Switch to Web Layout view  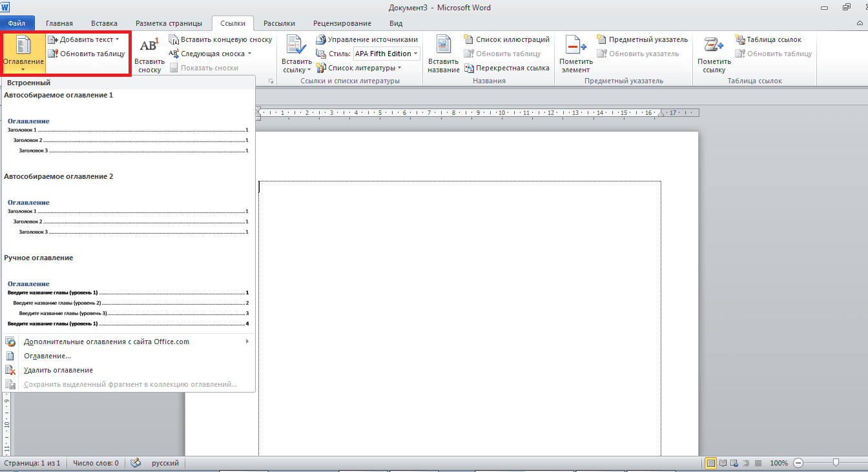tap(733, 463)
